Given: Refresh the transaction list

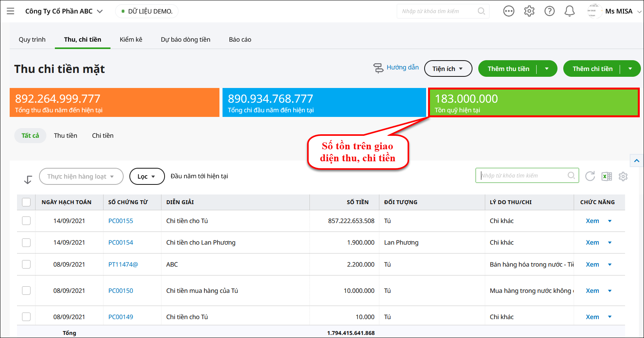Looking at the screenshot, I should [590, 176].
